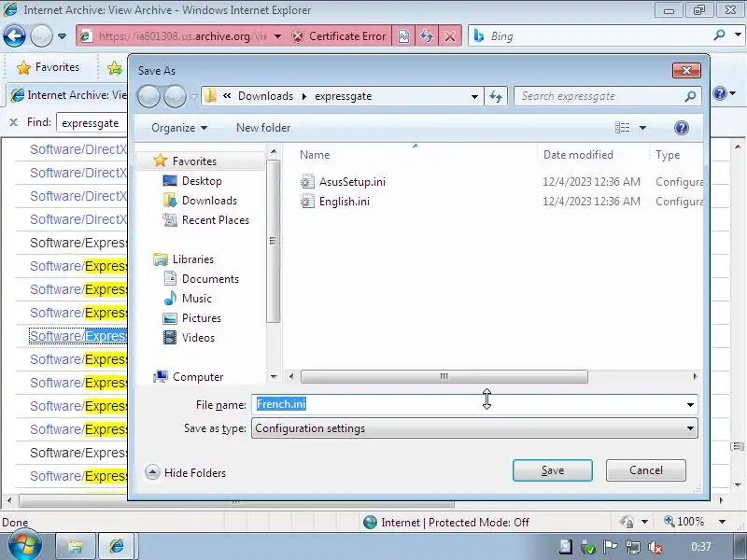The width and height of the screenshot is (747, 560).
Task: Open the IE Favorites star button
Action: tap(49, 67)
